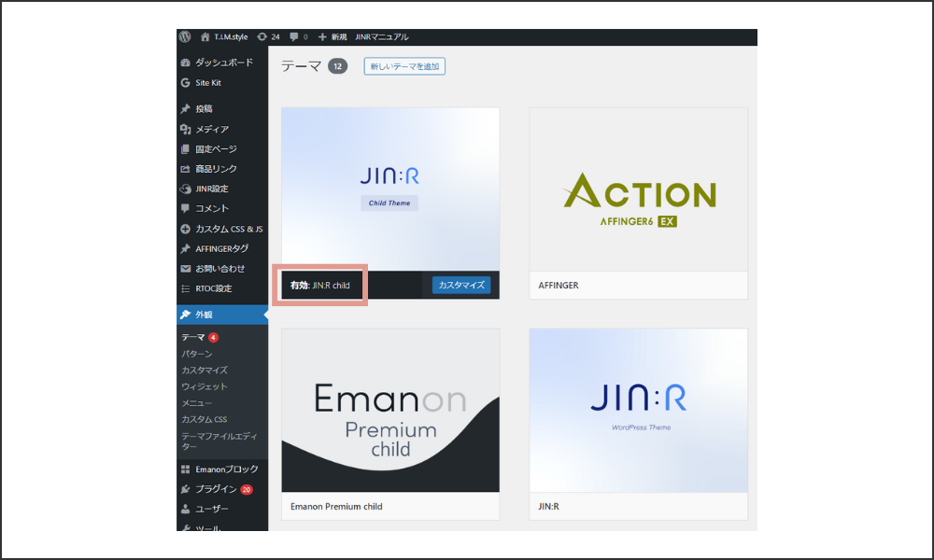Click 新規 in the admin bar
This screenshot has width=934, height=560.
[x=339, y=37]
